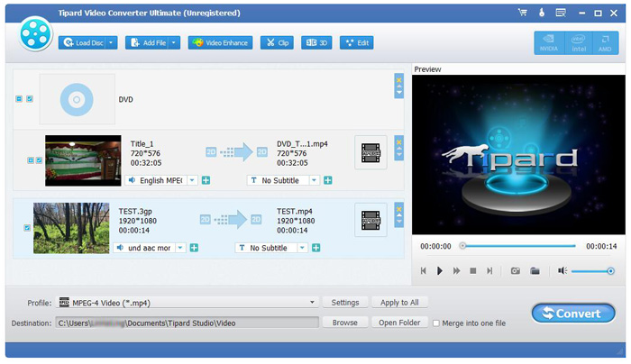Open the title bar menu list icon
The image size is (631, 364).
click(x=561, y=13)
